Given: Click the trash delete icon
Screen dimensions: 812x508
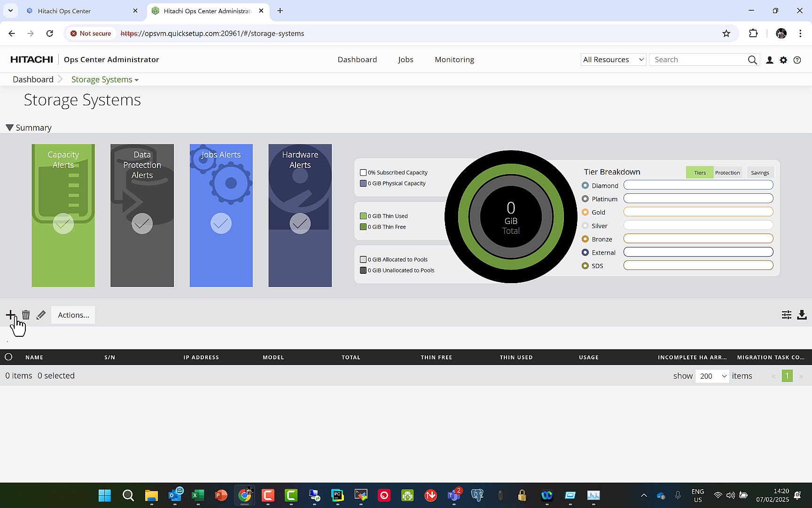Looking at the screenshot, I should 26,315.
